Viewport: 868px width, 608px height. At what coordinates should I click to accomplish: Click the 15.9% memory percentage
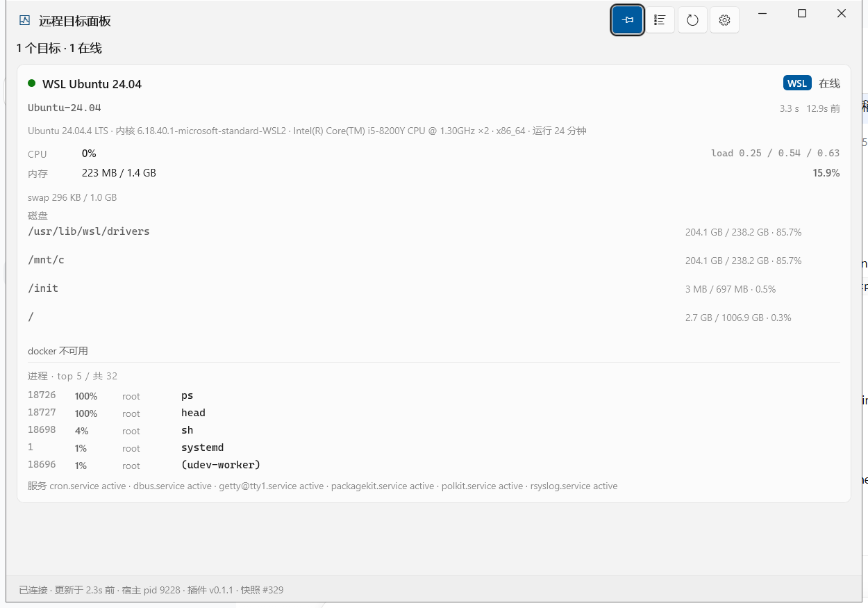click(826, 173)
